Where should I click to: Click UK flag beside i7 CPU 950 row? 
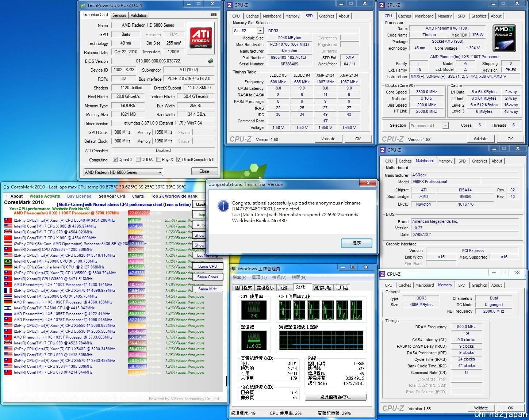(8, 343)
